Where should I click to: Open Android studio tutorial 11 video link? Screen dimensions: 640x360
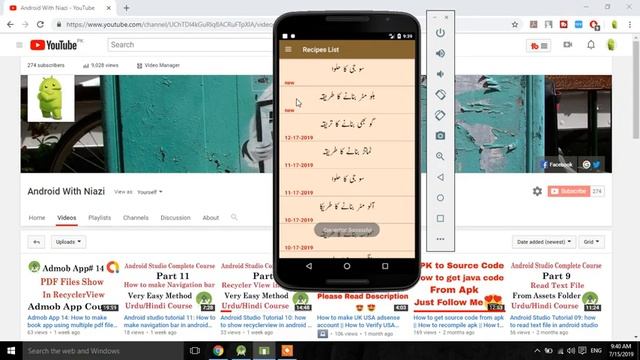[x=169, y=321]
